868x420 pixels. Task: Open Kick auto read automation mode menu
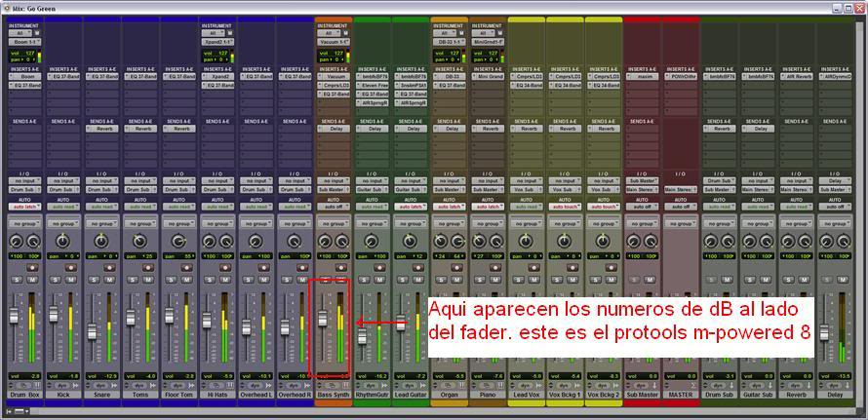(x=62, y=207)
